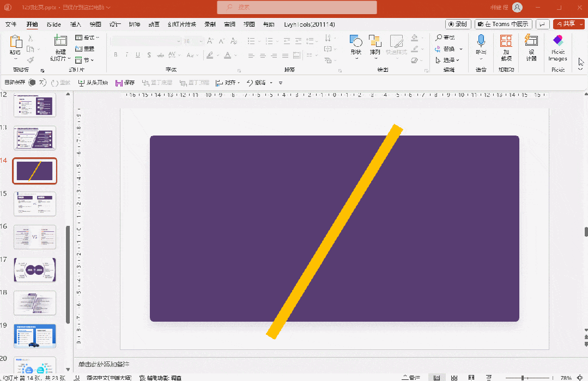Expand the Align (对齐) dropdown in quick toolbar
Image resolution: width=588 pixels, height=381 pixels.
228,83
